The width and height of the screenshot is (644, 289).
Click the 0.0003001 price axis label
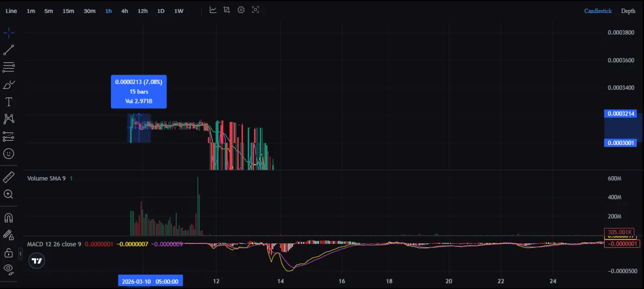(620, 143)
